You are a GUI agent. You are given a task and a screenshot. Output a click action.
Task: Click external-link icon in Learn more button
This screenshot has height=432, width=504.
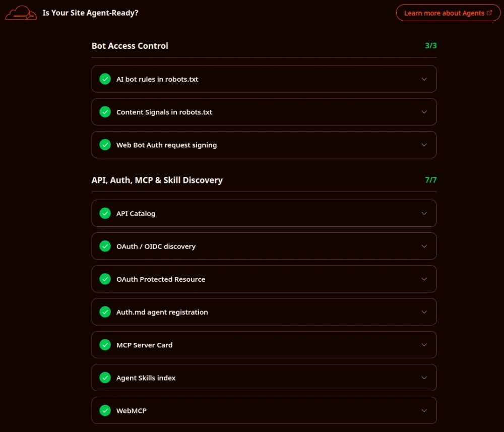pyautogui.click(x=489, y=13)
